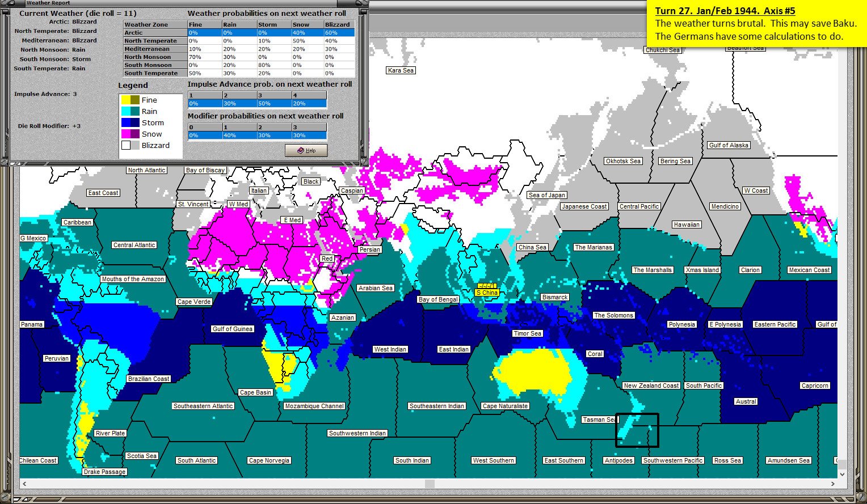The image size is (867, 504).
Task: Click the Mediterranean zone row label in table
Action: pyautogui.click(x=155, y=49)
